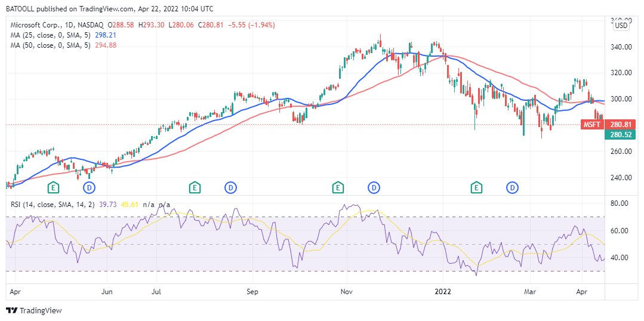Image resolution: width=644 pixels, height=321 pixels.
Task: Click the TradingView logo at the bottom left
Action: click(33, 310)
